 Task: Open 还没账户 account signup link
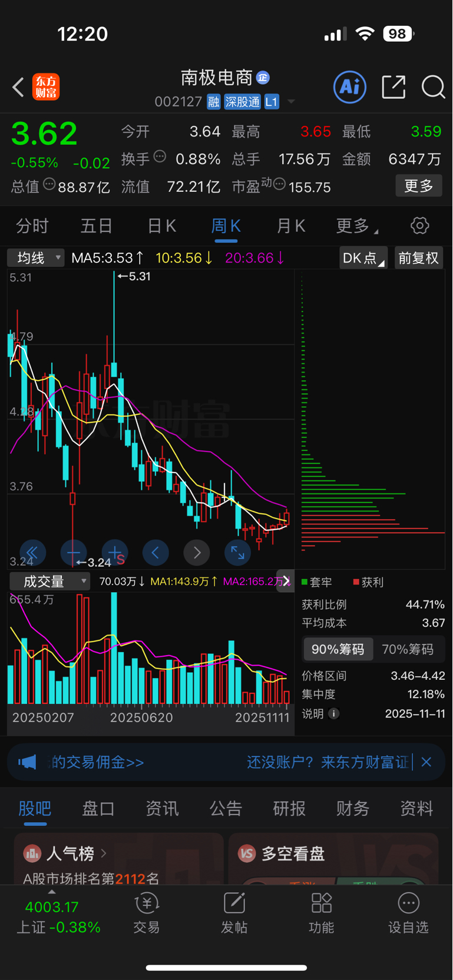click(328, 762)
